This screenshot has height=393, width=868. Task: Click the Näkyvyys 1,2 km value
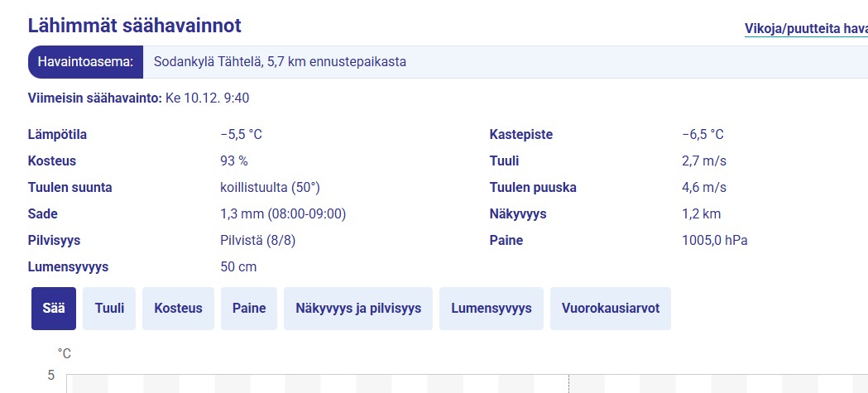(x=702, y=214)
